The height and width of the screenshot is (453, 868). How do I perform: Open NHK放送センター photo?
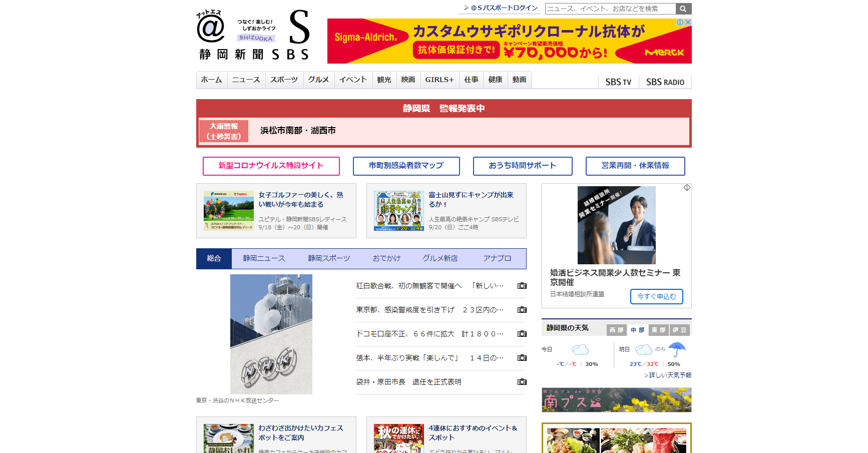click(x=271, y=334)
